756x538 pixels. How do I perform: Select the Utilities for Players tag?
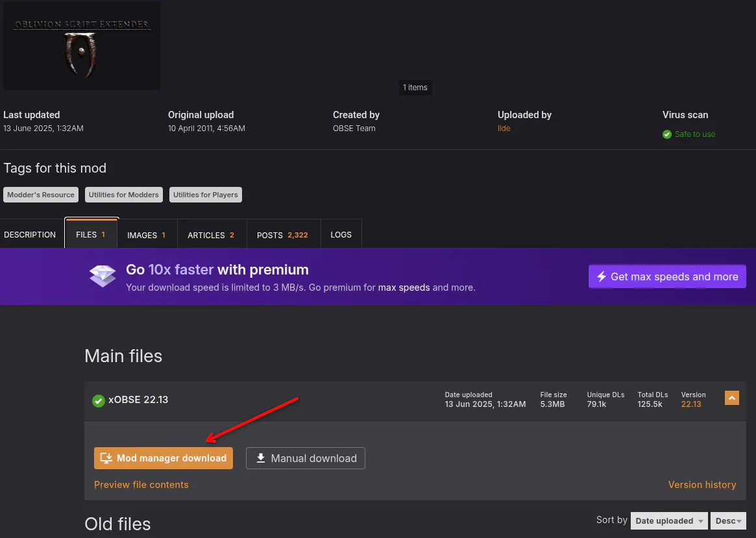(206, 195)
